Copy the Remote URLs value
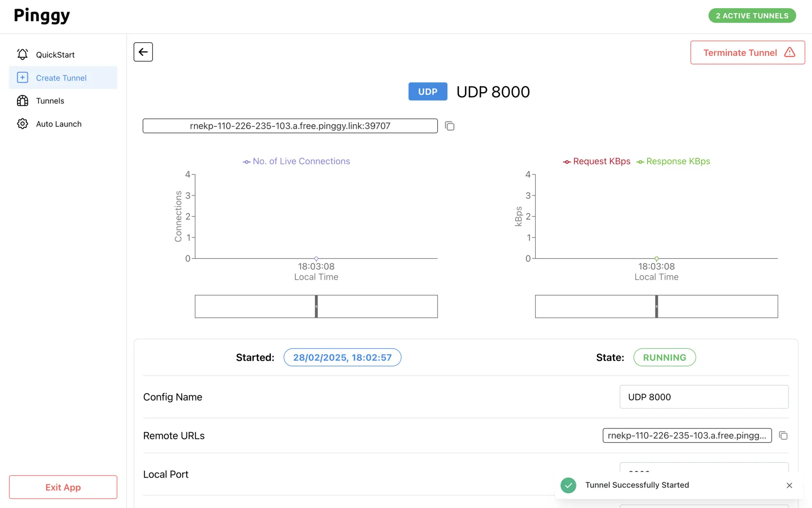Image resolution: width=812 pixels, height=508 pixels. point(783,435)
